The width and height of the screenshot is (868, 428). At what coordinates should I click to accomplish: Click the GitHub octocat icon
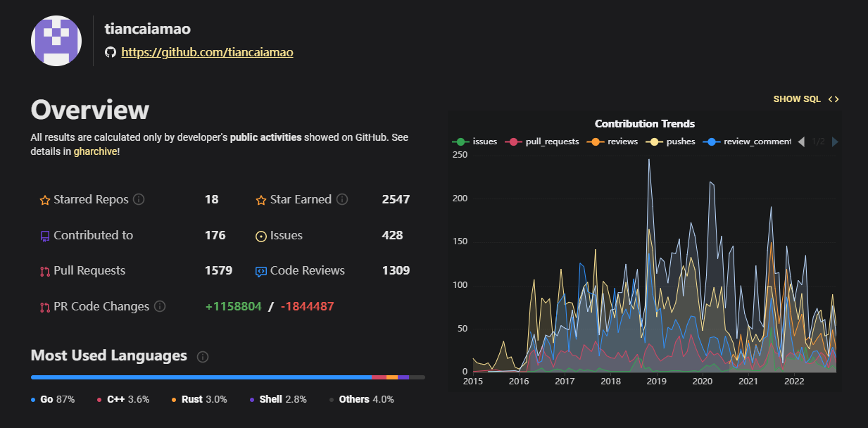tap(110, 52)
